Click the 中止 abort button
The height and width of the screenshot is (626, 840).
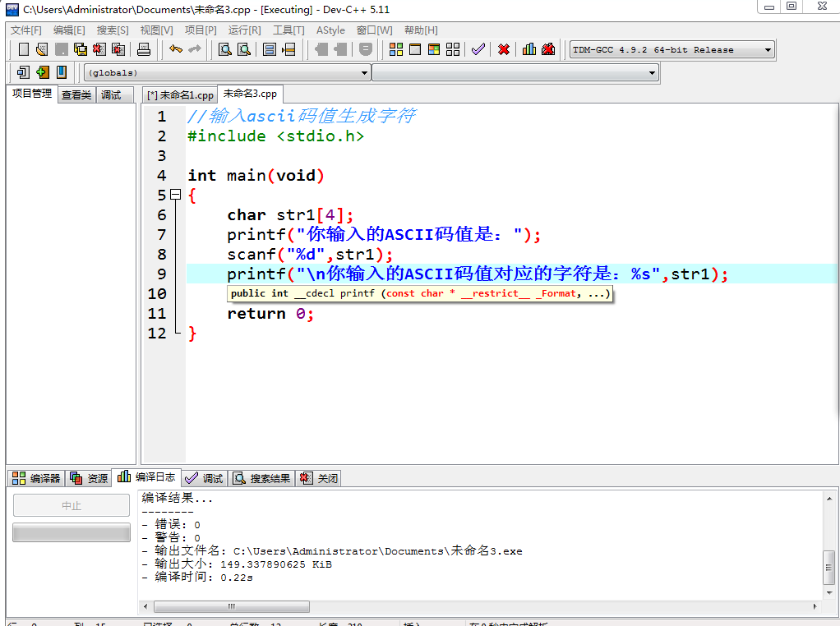(72, 505)
